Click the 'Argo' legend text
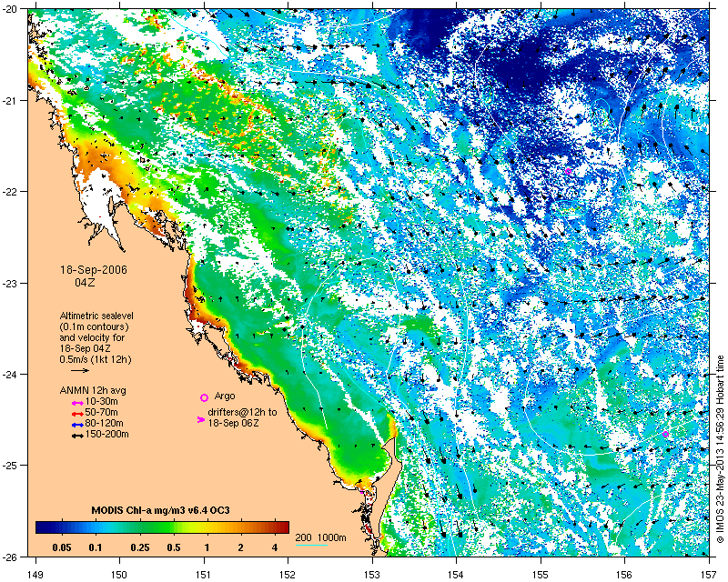 [225, 396]
